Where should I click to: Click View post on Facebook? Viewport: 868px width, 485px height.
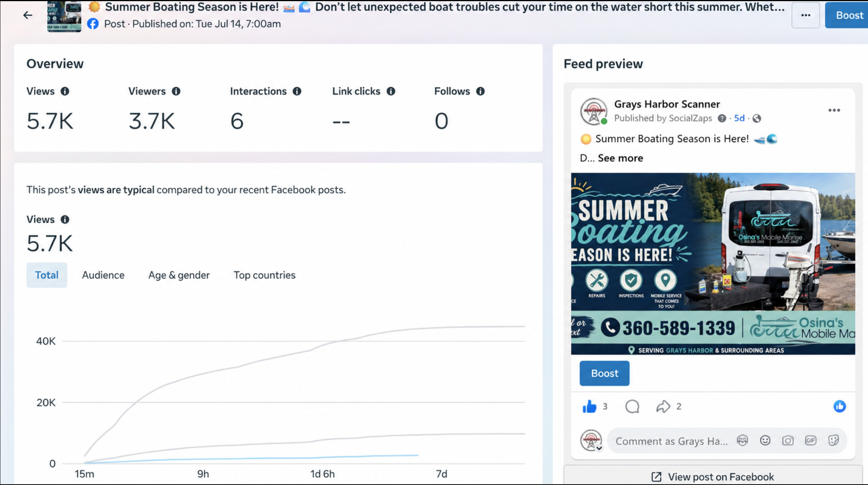[x=713, y=476]
